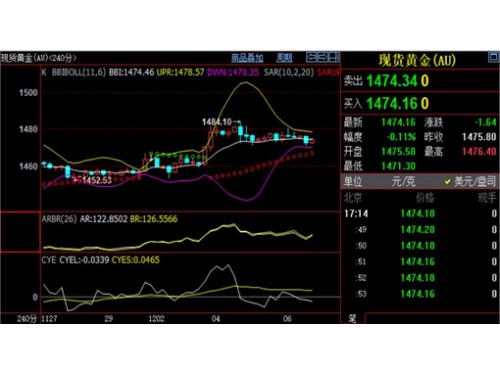Click the second chart layout icon
Screen dimensions: 500x375
point(322,57)
